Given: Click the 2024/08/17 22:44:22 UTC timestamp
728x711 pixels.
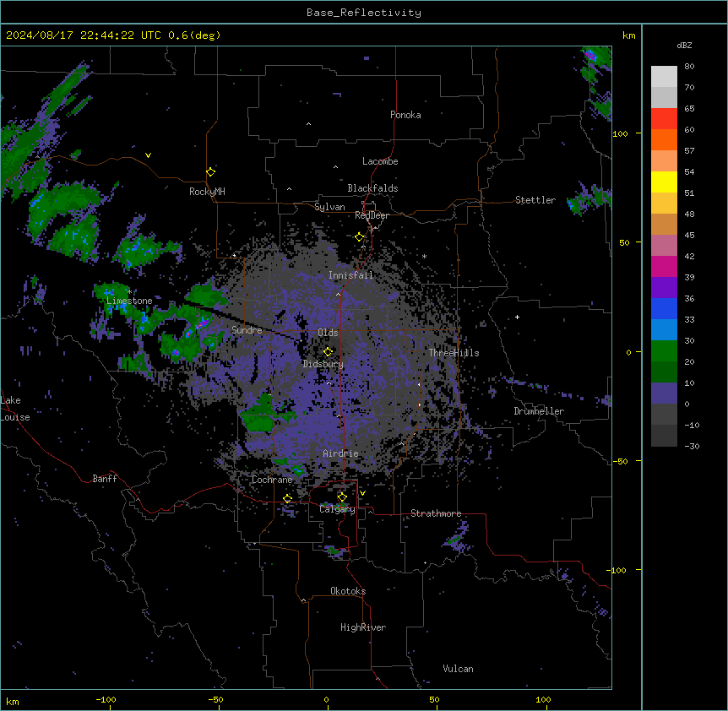Looking at the screenshot, I should pos(113,35).
